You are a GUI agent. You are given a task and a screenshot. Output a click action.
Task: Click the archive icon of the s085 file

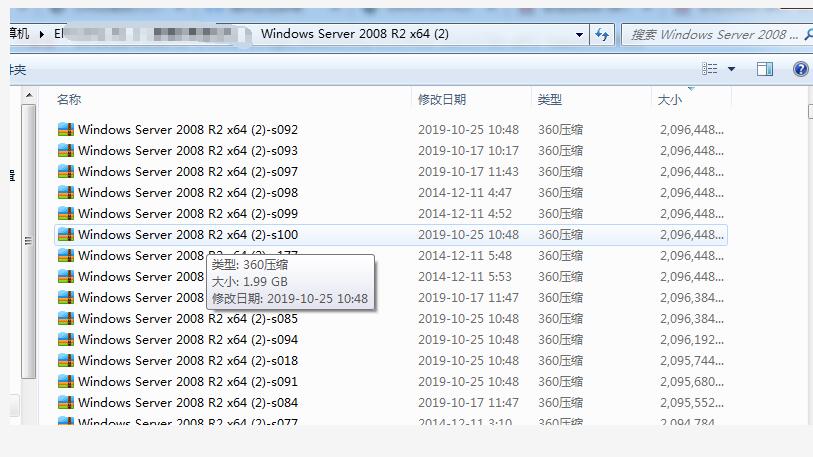66,318
